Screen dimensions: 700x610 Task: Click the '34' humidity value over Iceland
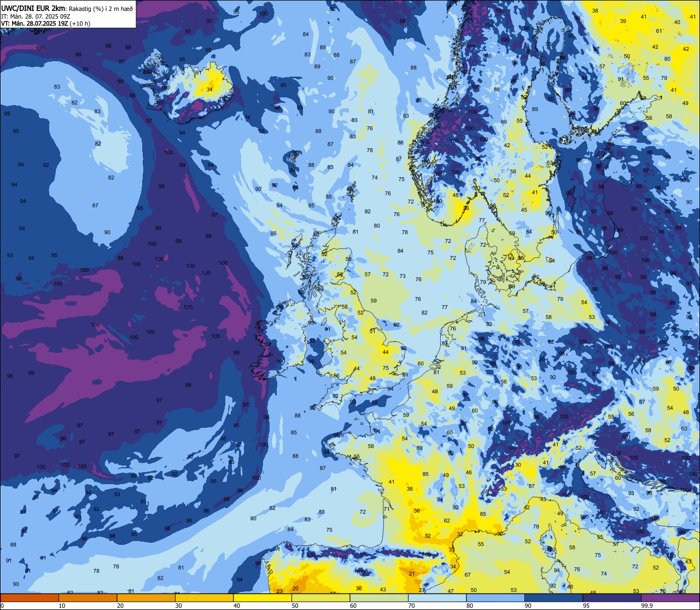click(x=210, y=89)
